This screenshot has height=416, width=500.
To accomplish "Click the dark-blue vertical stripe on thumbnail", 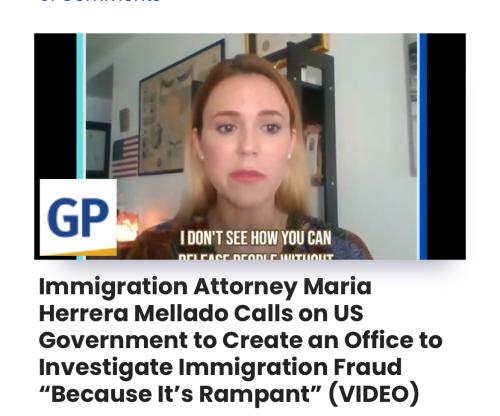I will coord(423,146).
